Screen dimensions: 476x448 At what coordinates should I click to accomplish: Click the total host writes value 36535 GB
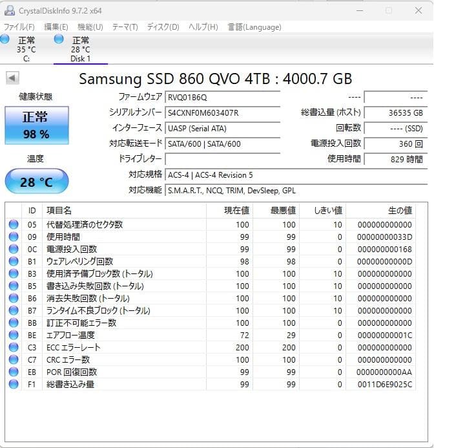(396, 112)
